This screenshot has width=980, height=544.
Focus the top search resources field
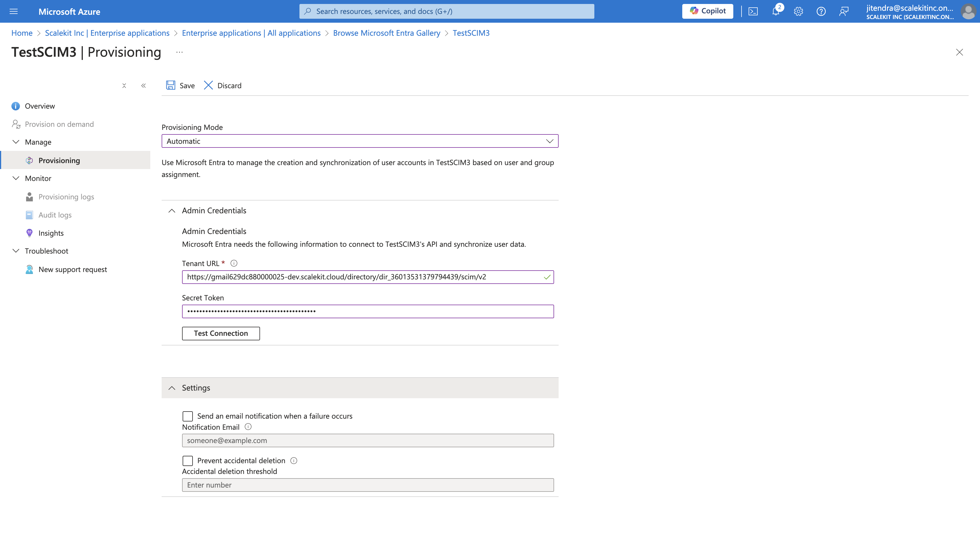click(x=447, y=11)
